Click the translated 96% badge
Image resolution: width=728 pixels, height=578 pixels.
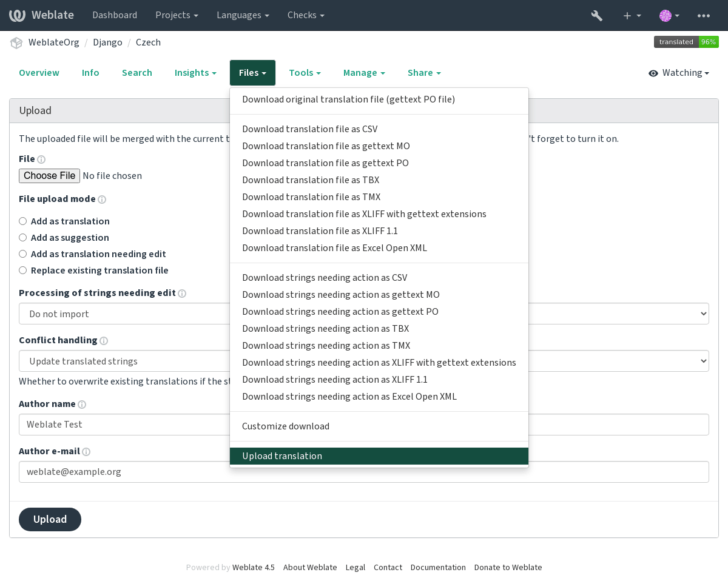click(686, 42)
